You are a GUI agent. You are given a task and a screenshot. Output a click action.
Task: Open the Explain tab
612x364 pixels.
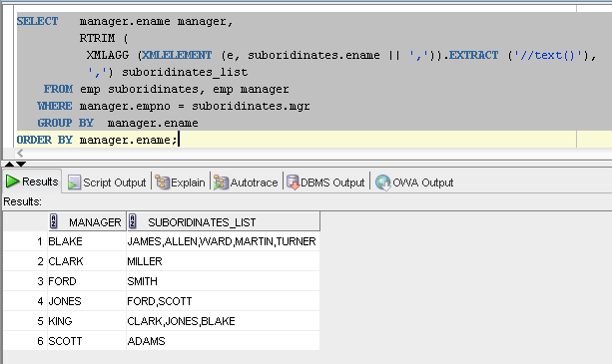click(x=181, y=182)
